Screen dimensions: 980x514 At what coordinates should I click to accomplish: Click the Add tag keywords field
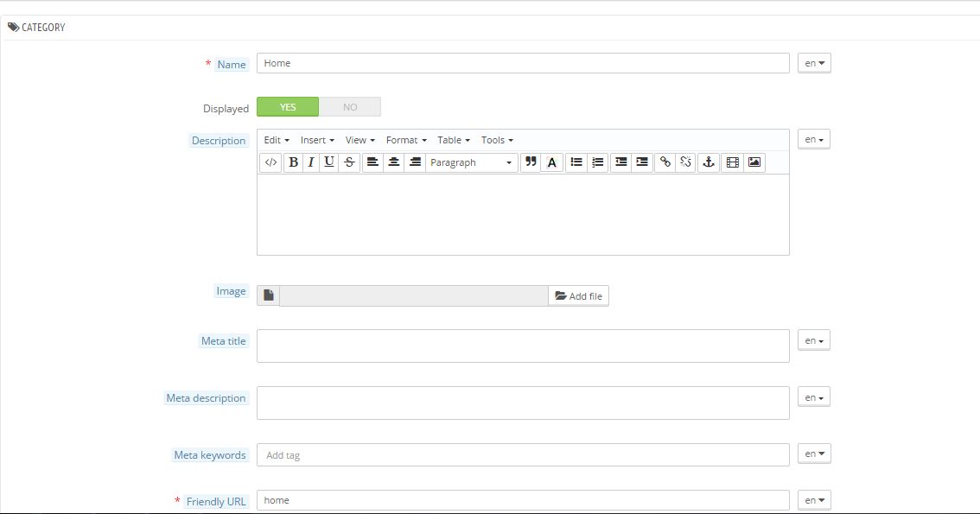click(x=523, y=454)
